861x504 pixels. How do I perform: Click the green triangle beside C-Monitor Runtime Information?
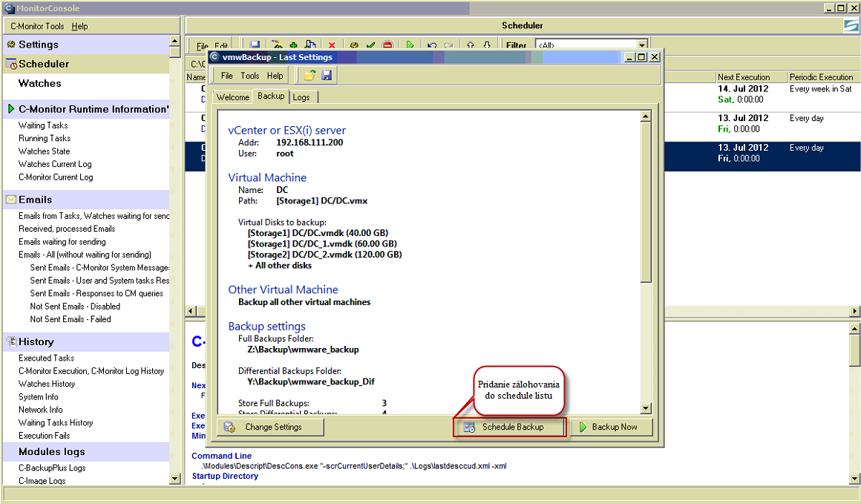[x=11, y=108]
